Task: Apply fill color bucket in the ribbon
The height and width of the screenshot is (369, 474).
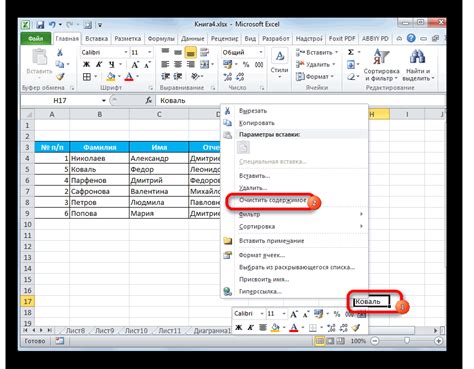Action: pyautogui.click(x=111, y=77)
